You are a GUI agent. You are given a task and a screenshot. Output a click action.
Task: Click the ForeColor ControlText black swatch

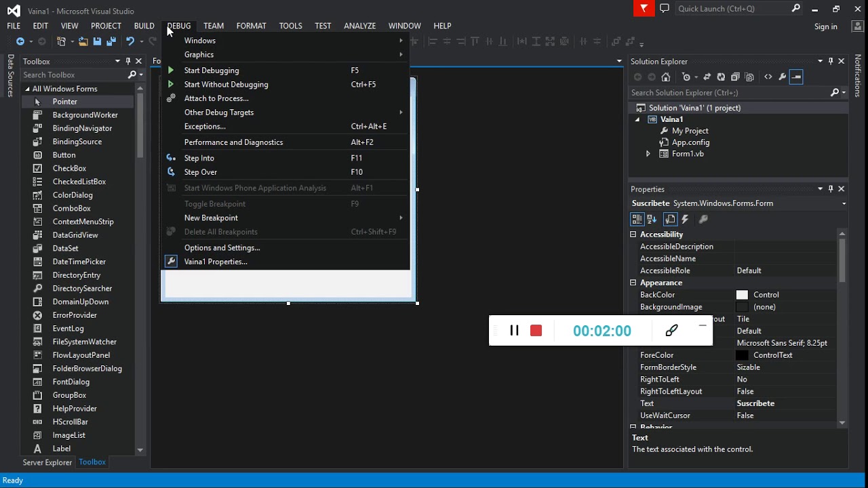tap(742, 355)
